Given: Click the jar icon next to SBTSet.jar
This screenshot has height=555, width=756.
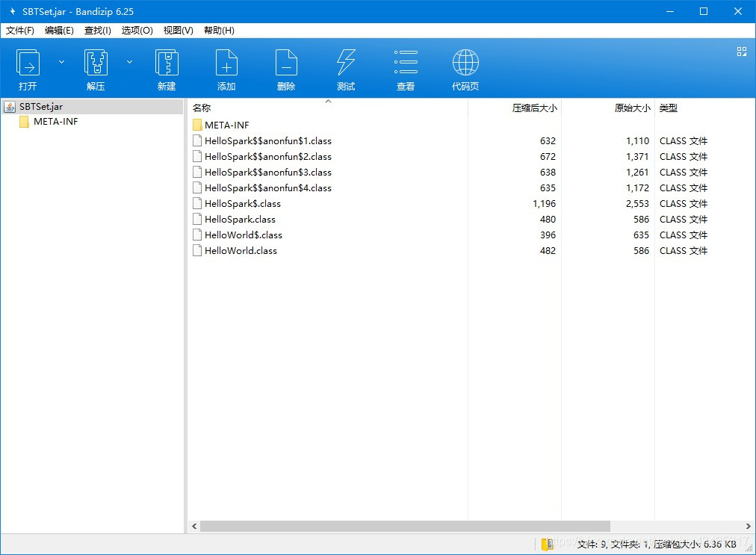Looking at the screenshot, I should click(x=10, y=107).
